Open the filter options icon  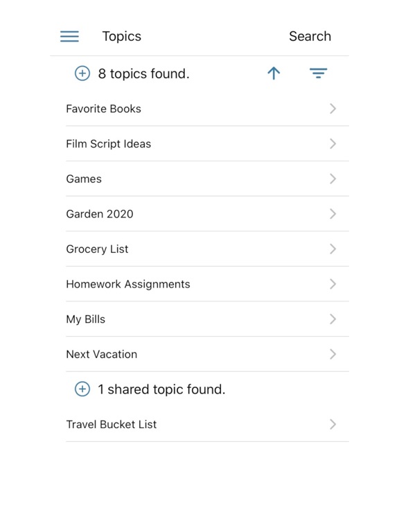318,73
